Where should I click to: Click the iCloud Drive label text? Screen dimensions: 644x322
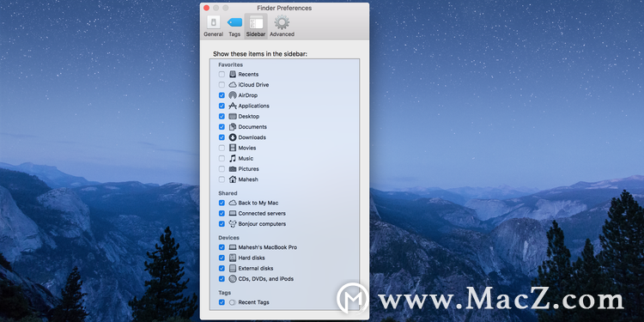[253, 85]
